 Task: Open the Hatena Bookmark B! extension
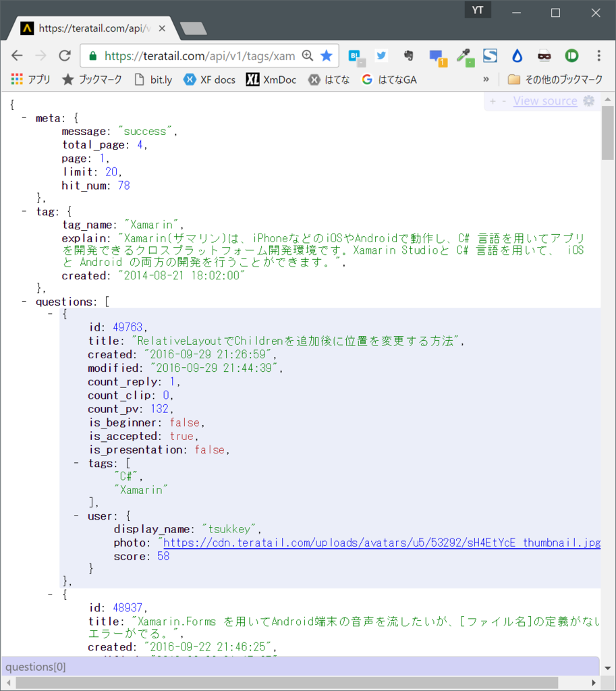(x=356, y=57)
